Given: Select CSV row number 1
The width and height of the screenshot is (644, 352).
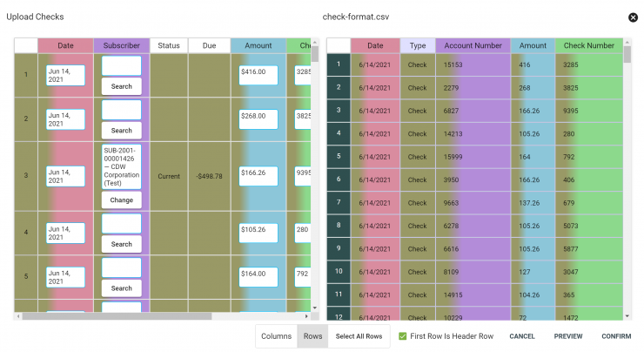Looking at the screenshot, I should [339, 64].
